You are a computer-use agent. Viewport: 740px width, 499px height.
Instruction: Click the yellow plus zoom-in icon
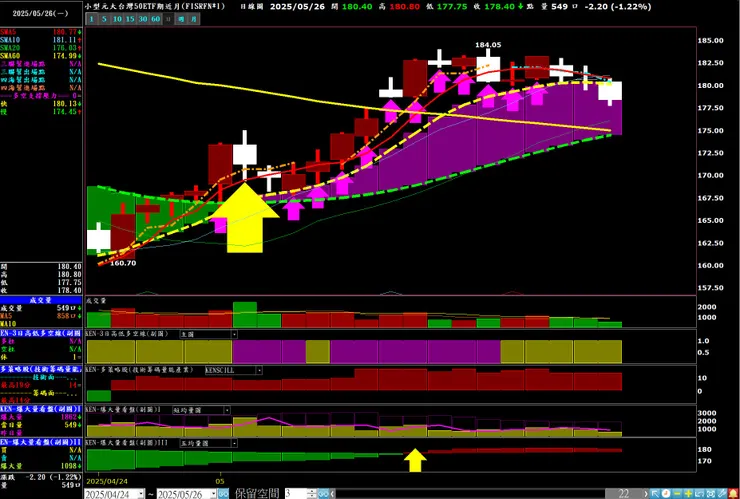(688, 494)
